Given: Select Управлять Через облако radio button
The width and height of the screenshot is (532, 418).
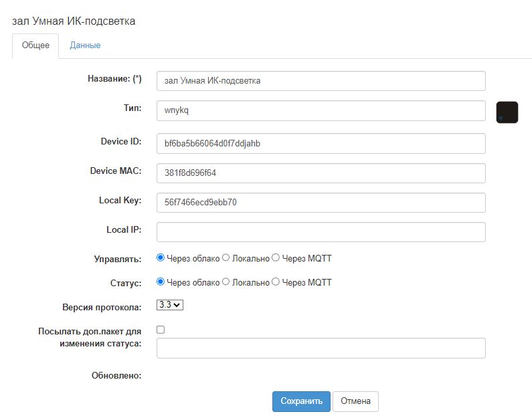Looking at the screenshot, I should [161, 257].
